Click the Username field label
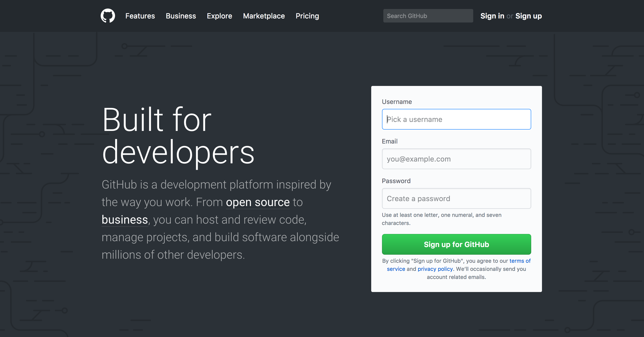The height and width of the screenshot is (337, 644). 397,102
